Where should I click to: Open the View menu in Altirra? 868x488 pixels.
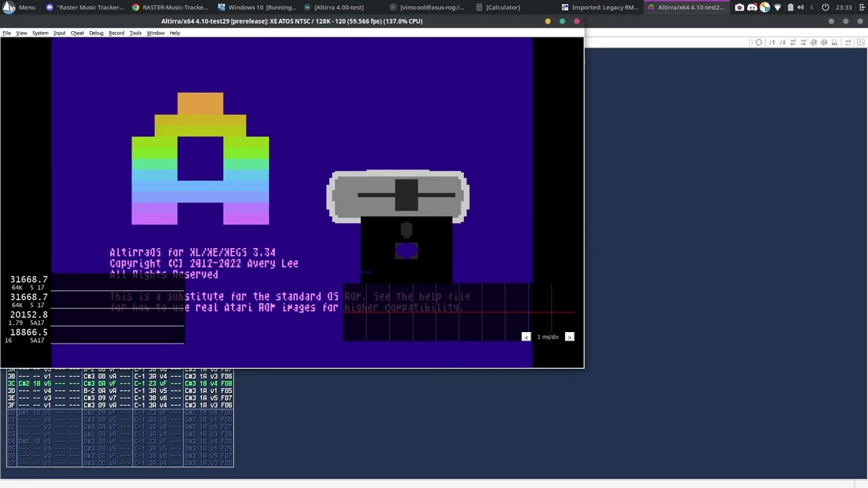pos(22,33)
